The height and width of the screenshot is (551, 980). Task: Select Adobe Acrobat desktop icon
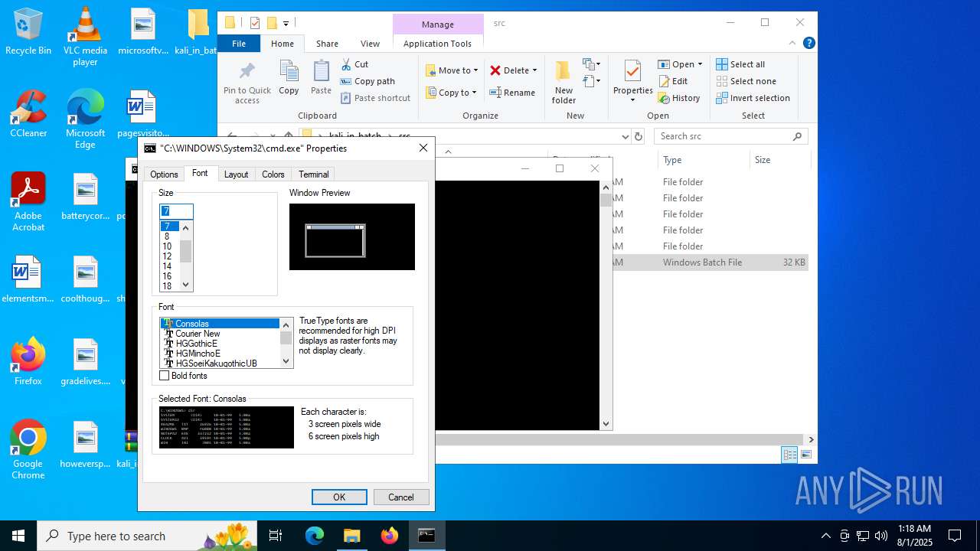[28, 202]
